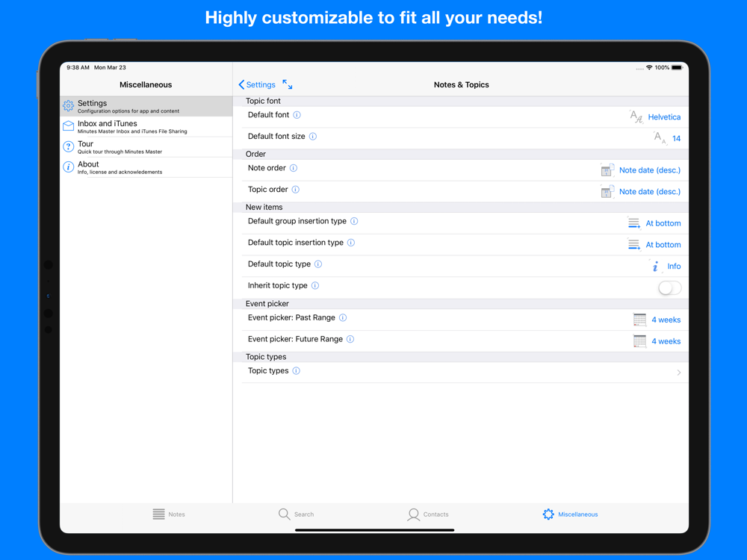Show info for Default topic insertion type
747x560 pixels.
(x=351, y=243)
